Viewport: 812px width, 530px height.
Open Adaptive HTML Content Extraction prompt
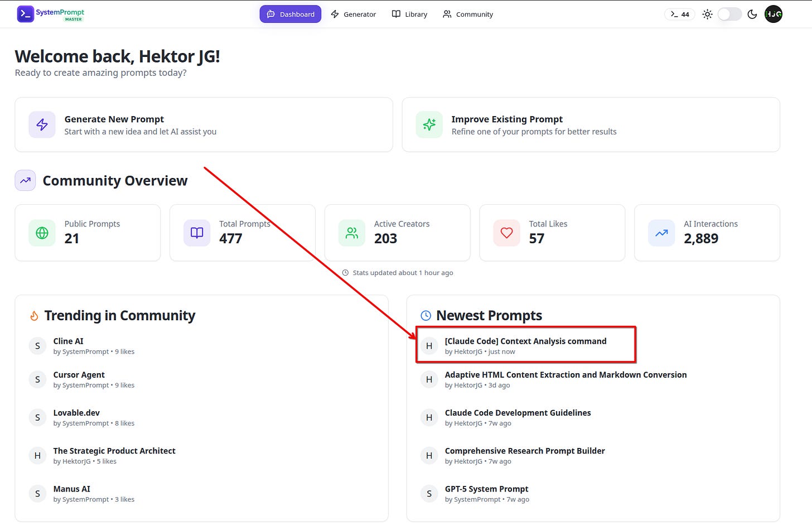point(593,379)
